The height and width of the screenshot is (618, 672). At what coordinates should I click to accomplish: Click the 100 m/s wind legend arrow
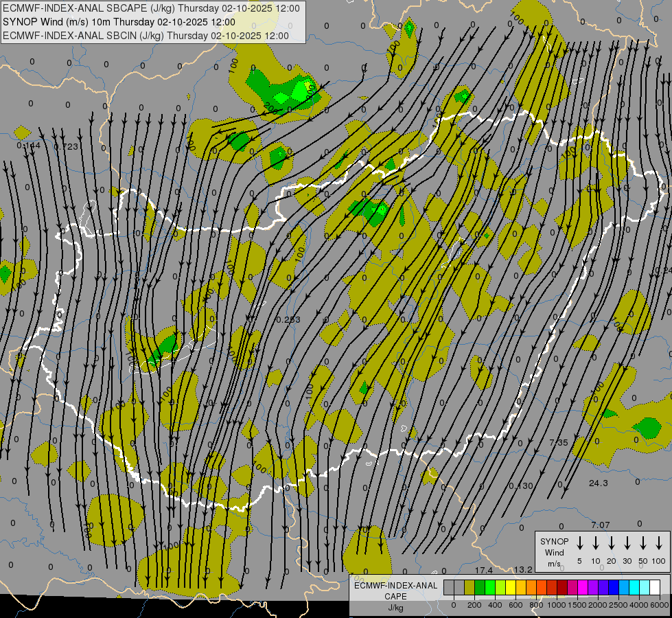pyautogui.click(x=659, y=543)
